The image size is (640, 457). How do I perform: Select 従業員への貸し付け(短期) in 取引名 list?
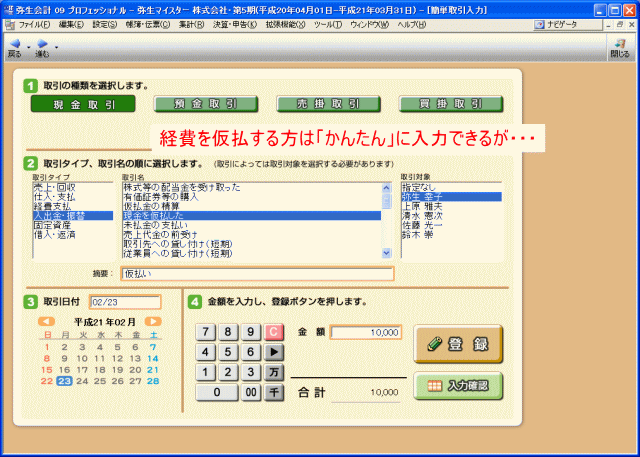tap(252, 253)
